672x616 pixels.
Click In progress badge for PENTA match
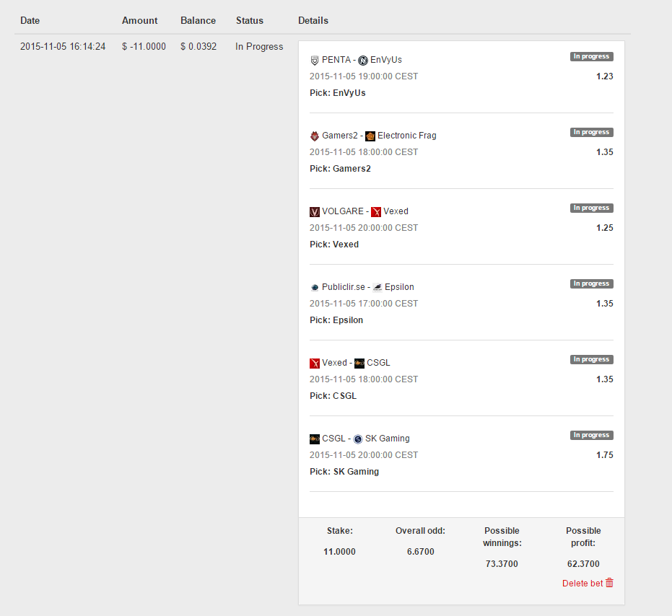(x=591, y=56)
